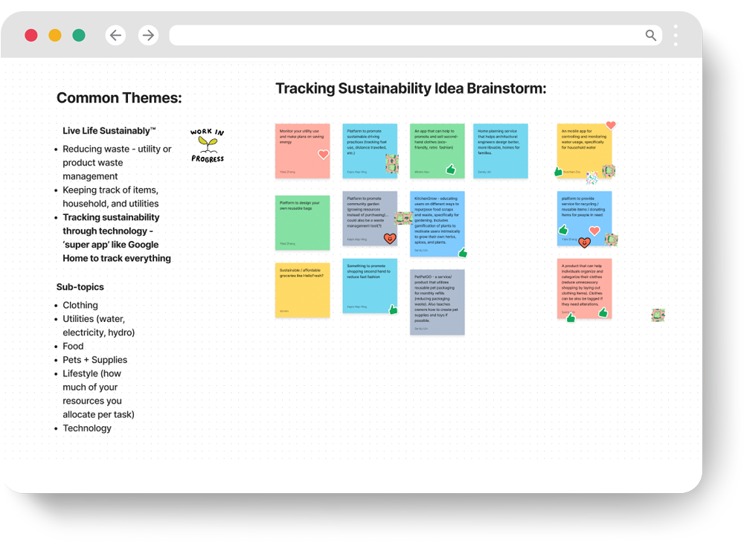Click the search magnifier icon in address bar
Screen dimensions: 744x560
[x=650, y=35]
